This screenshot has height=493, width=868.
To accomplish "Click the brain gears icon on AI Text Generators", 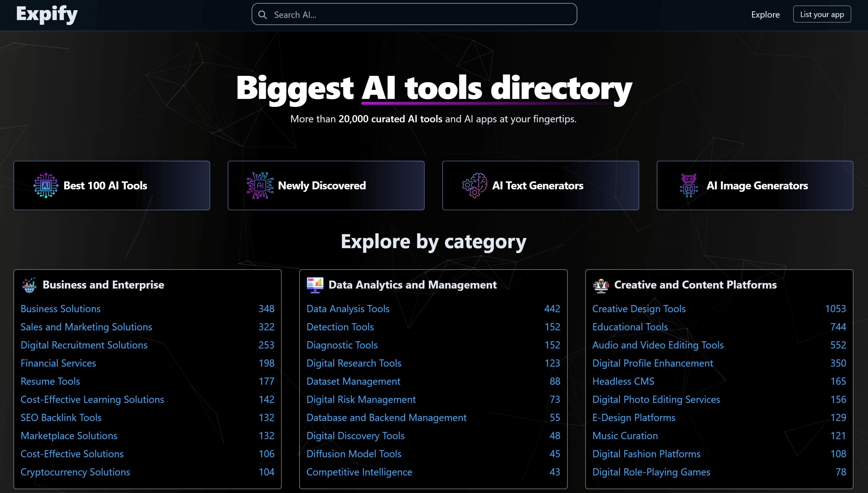I will 475,185.
